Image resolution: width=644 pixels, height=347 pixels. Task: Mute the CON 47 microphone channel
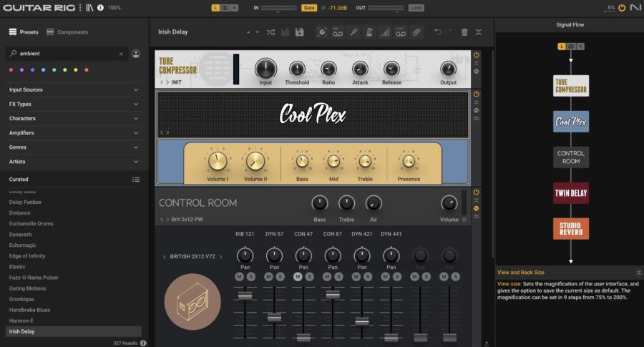(x=298, y=277)
